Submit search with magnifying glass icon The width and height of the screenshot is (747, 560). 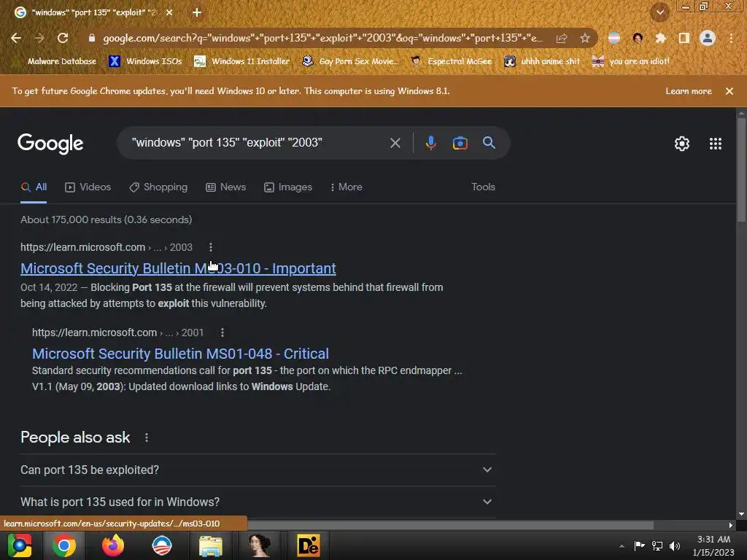click(489, 142)
